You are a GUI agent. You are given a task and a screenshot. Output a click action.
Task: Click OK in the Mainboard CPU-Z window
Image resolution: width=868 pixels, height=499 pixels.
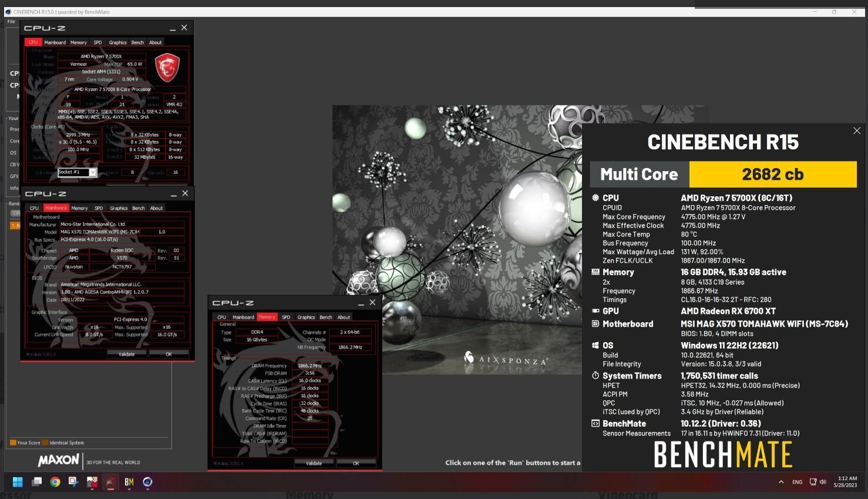[169, 354]
